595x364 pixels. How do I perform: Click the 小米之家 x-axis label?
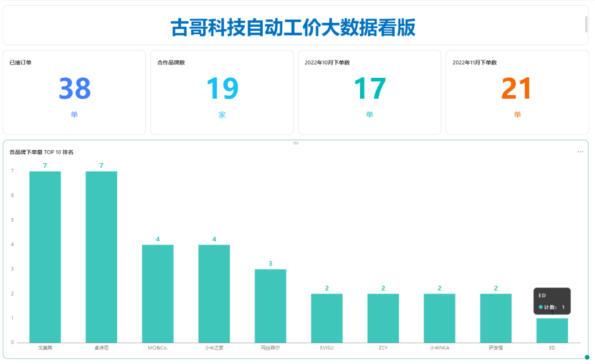click(214, 348)
